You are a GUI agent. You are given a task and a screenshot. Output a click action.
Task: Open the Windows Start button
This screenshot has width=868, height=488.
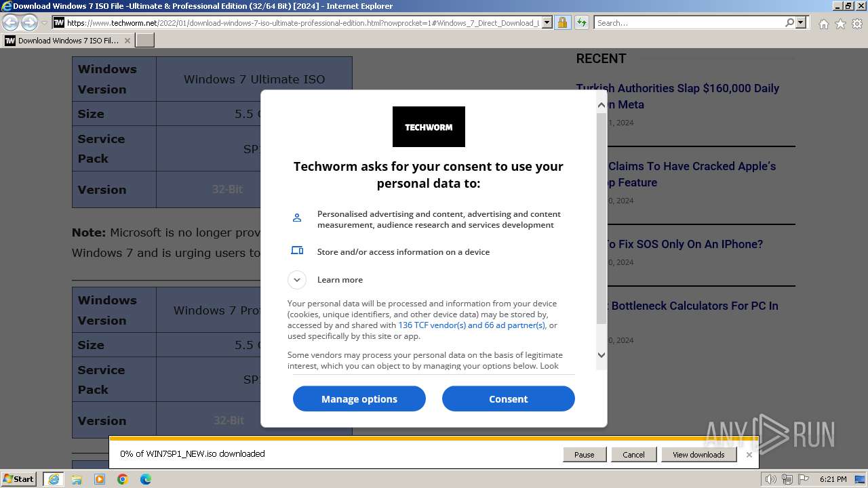[x=19, y=479]
